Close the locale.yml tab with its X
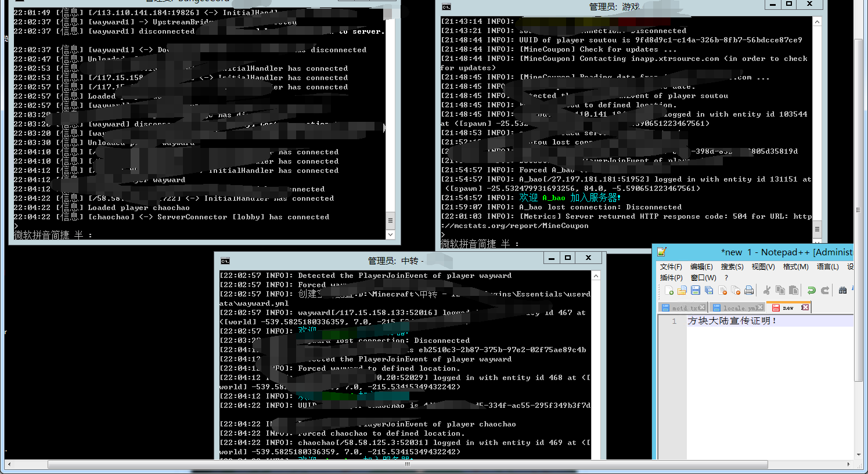This screenshot has width=868, height=474. point(760,307)
